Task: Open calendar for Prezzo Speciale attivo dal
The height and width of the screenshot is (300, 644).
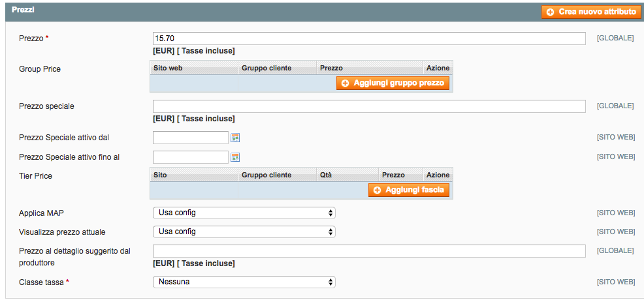Action: tap(235, 138)
